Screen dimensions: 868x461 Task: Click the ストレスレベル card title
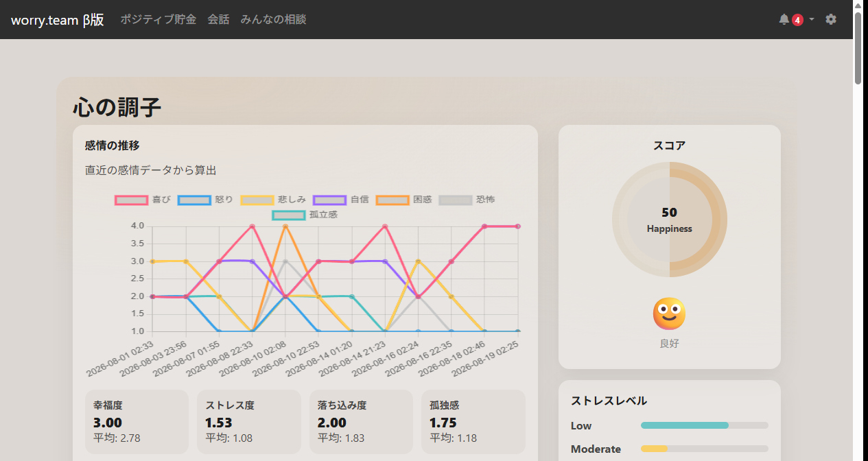coord(609,401)
